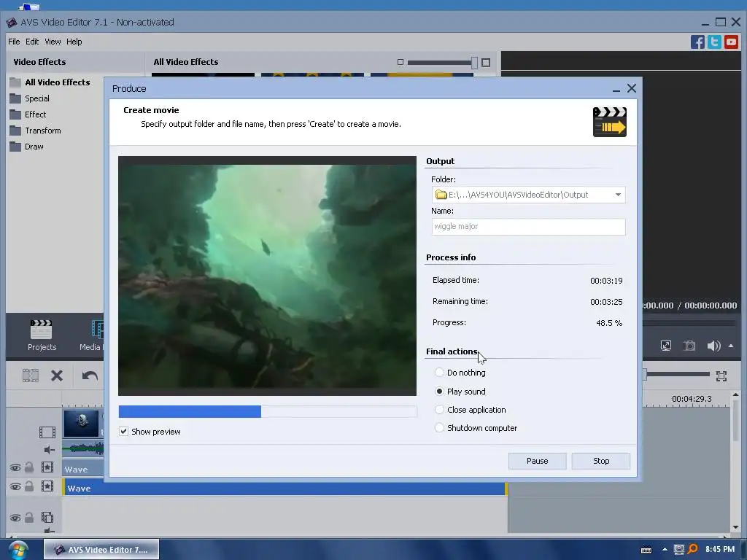The height and width of the screenshot is (560, 747).
Task: Open the Twitter link icon
Action: [x=715, y=42]
